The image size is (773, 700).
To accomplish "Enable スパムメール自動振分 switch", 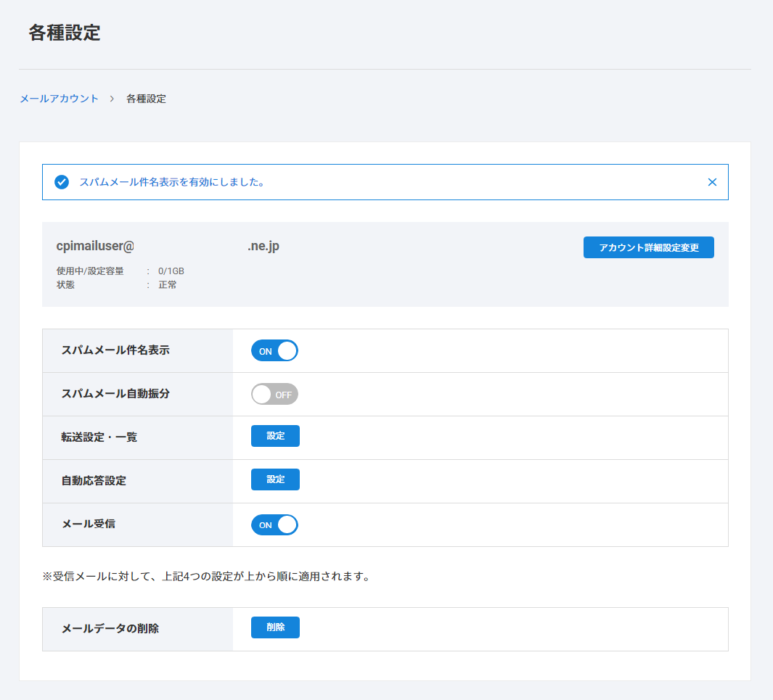I will click(274, 395).
